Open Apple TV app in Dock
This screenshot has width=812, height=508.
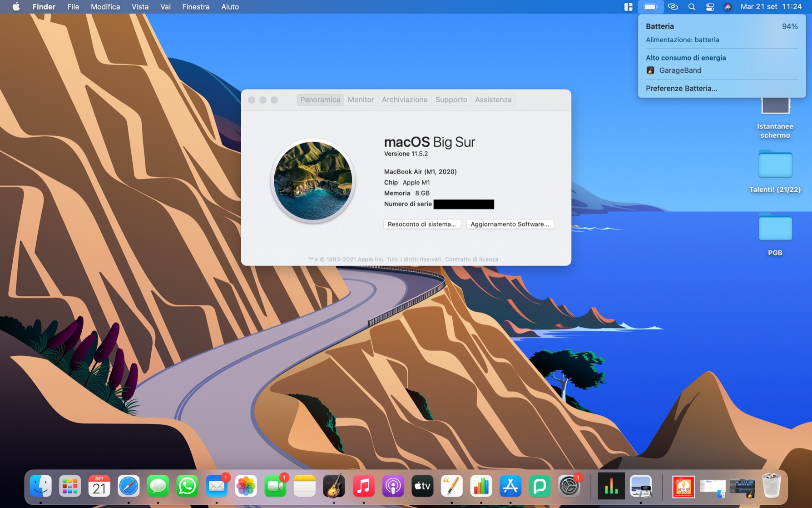click(x=422, y=486)
